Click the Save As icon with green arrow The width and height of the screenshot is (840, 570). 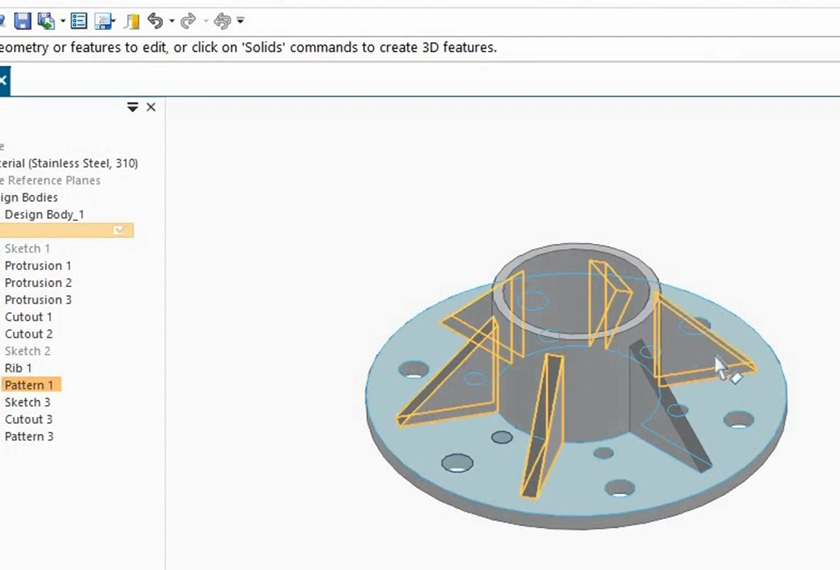tap(46, 20)
